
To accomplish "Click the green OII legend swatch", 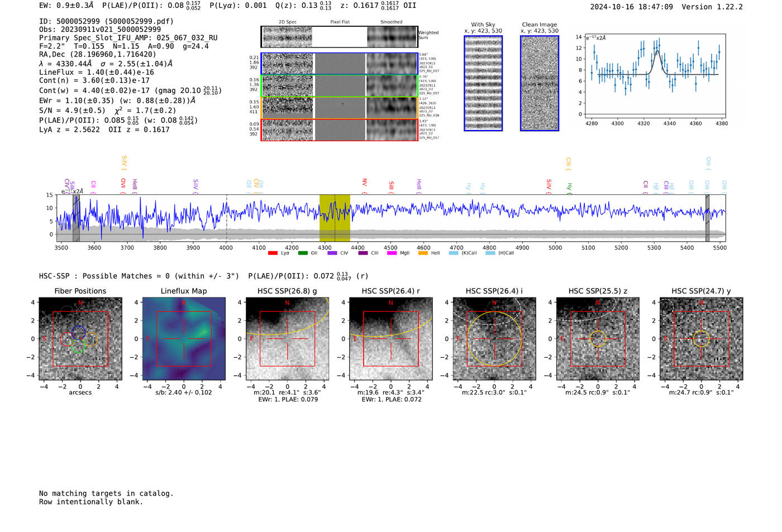I will pos(303,253).
